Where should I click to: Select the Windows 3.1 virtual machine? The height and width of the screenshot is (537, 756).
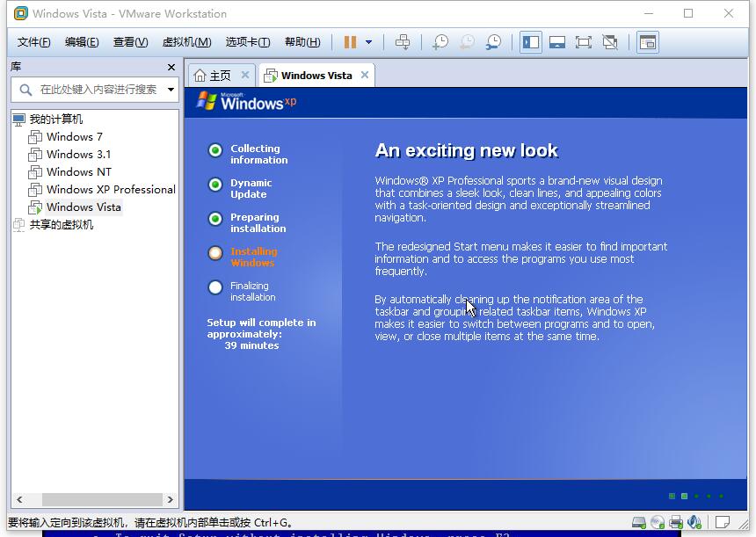click(x=78, y=155)
